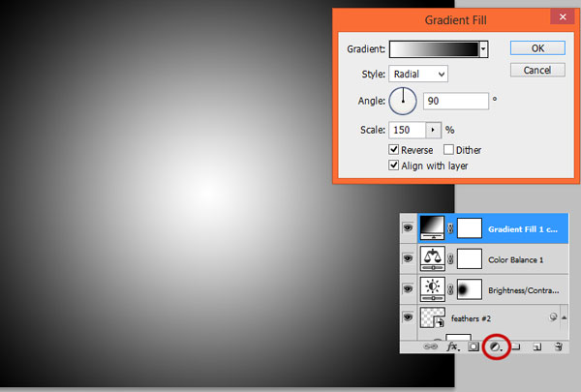Enable the Dither checkbox
Screen dimensions: 581x392
click(449, 150)
